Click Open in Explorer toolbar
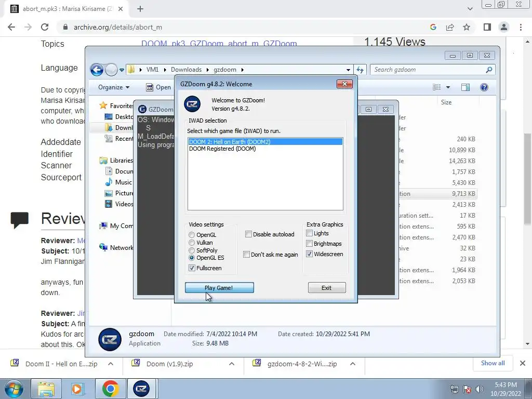The width and height of the screenshot is (532, 399). tap(158, 87)
